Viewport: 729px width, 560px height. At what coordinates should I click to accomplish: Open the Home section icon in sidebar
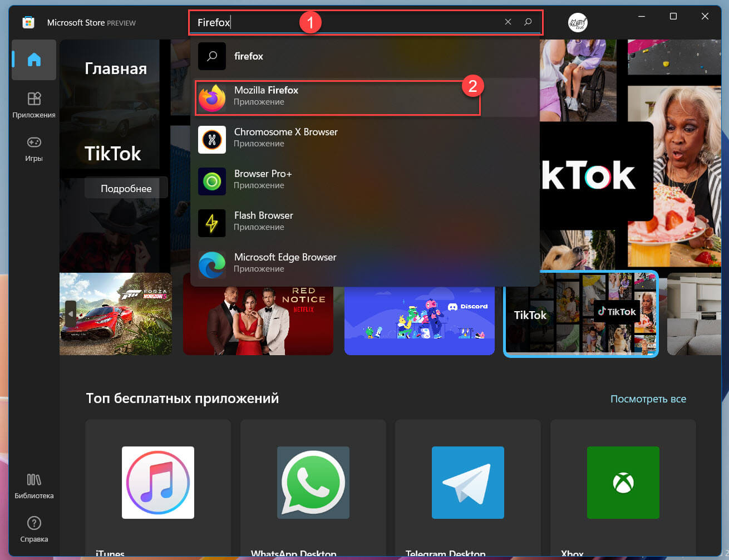pos(34,60)
